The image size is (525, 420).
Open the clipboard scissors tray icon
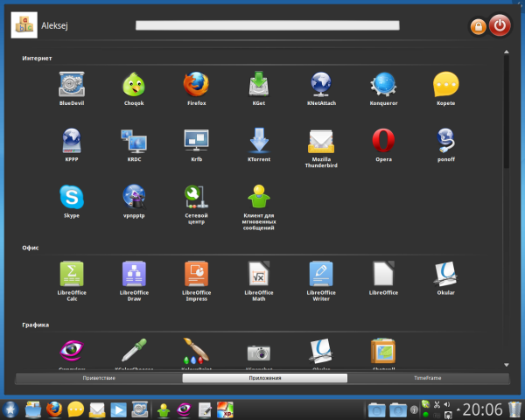437,404
